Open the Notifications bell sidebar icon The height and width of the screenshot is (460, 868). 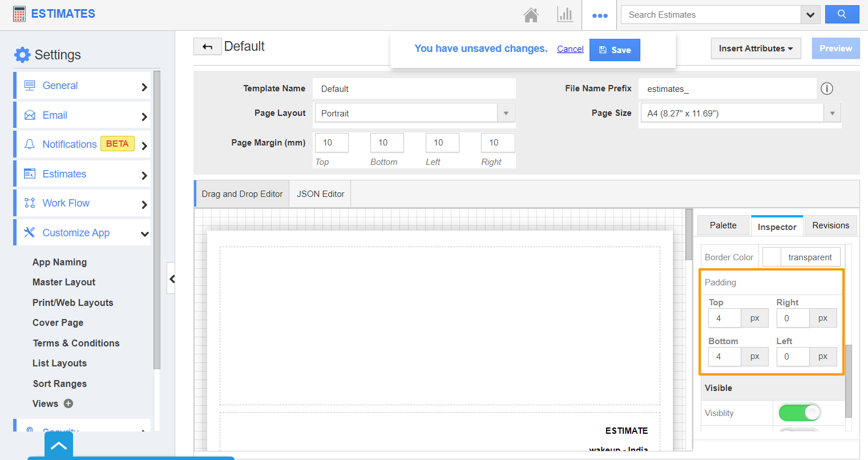click(31, 144)
